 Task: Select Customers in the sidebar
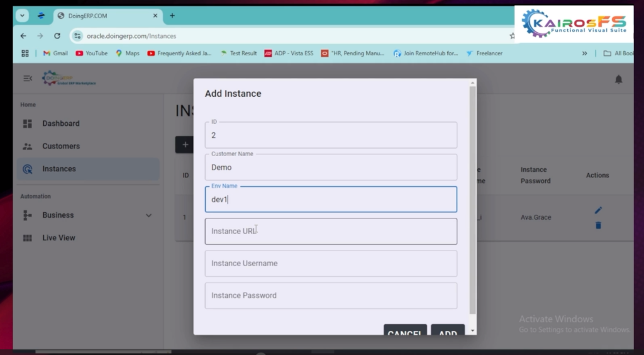click(x=60, y=146)
